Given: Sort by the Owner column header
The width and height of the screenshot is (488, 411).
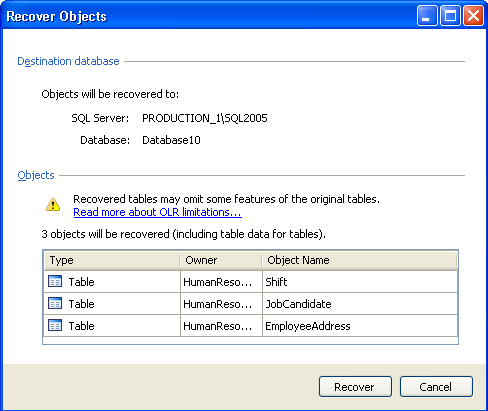Looking at the screenshot, I should pyautogui.click(x=221, y=260).
